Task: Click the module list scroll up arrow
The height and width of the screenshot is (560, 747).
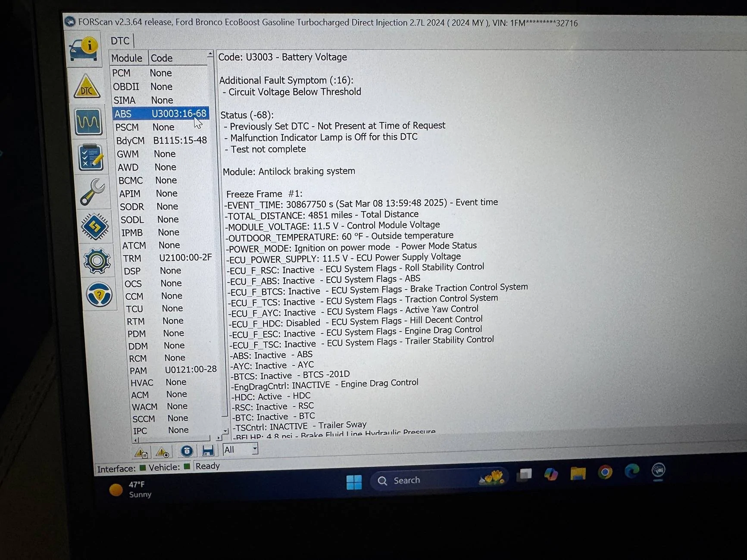Action: click(x=210, y=54)
